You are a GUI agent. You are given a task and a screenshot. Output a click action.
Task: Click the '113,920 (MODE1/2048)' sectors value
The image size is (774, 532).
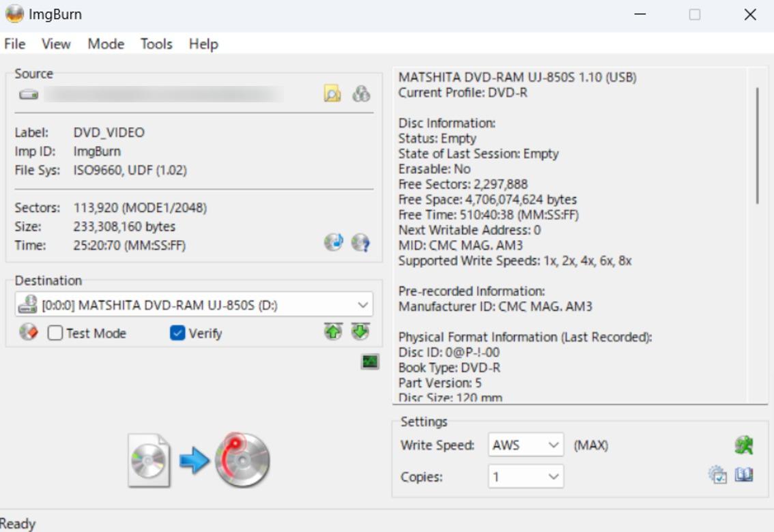[140, 207]
